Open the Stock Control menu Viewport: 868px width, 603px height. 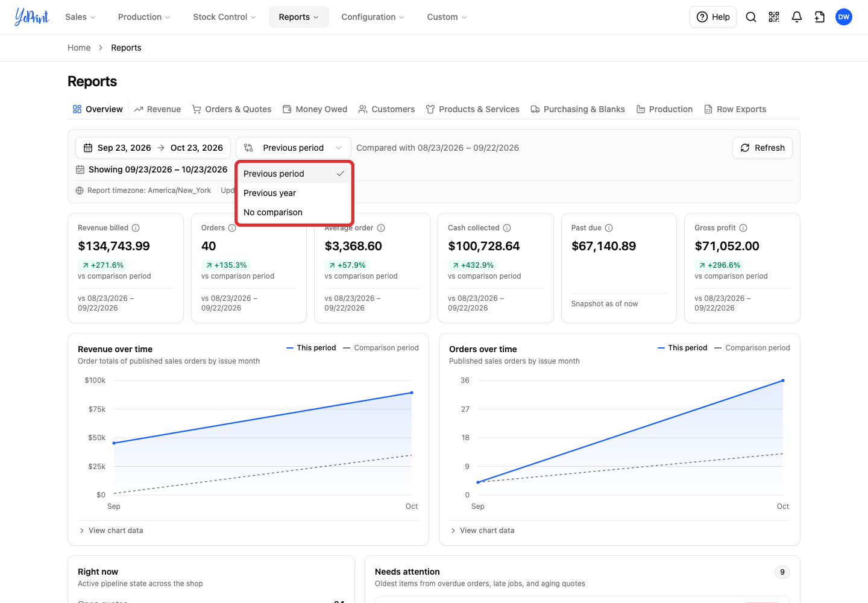pos(224,17)
